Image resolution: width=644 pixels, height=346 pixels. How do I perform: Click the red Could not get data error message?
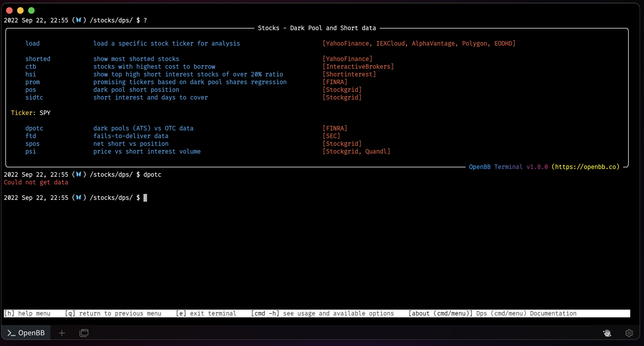pos(36,182)
